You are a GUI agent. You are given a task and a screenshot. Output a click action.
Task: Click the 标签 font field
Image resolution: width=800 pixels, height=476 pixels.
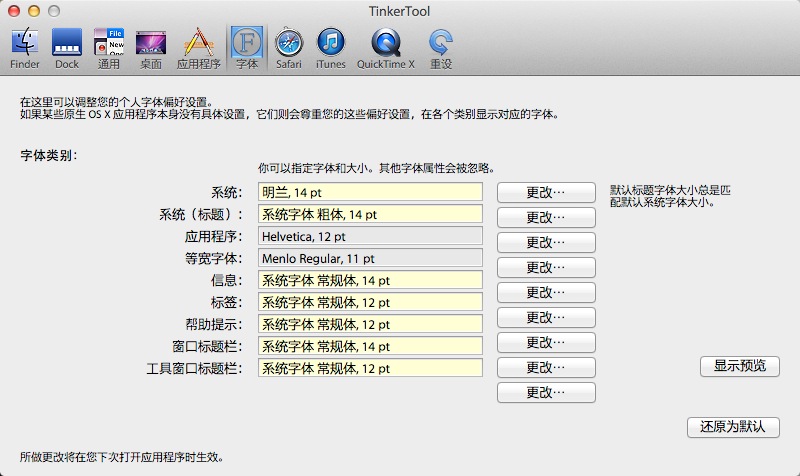(x=370, y=302)
